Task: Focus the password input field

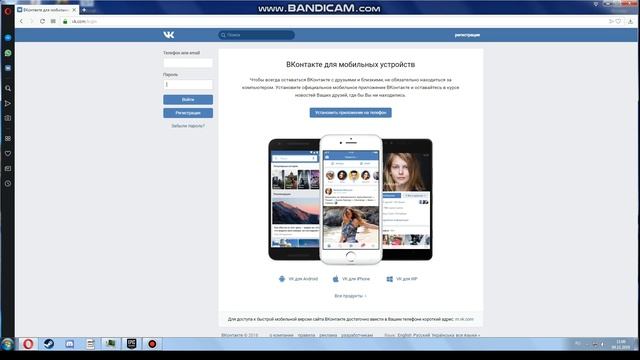Action: (x=188, y=84)
